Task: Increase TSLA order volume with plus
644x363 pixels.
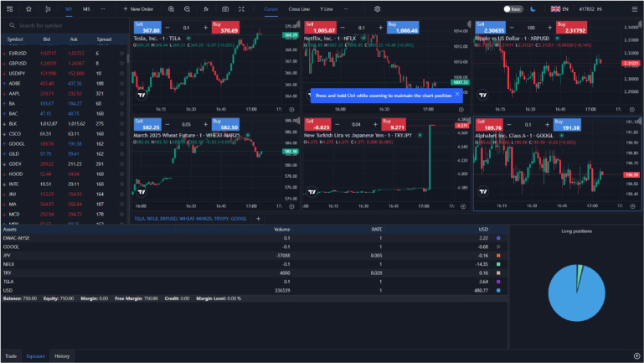Action: pos(205,28)
